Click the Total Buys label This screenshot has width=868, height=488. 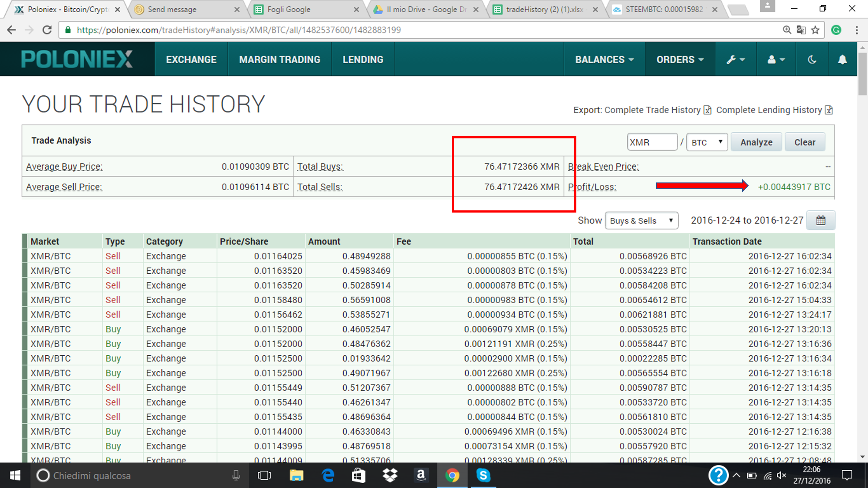click(320, 167)
